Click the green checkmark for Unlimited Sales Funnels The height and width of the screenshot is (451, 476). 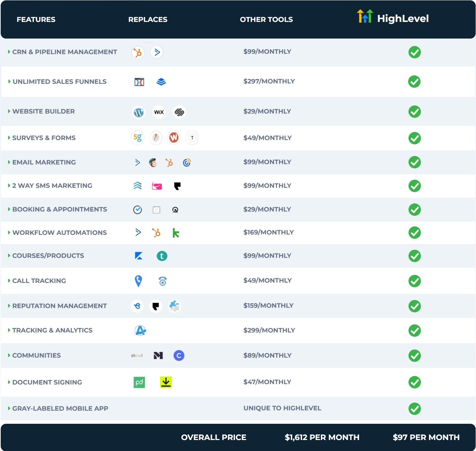(x=414, y=82)
